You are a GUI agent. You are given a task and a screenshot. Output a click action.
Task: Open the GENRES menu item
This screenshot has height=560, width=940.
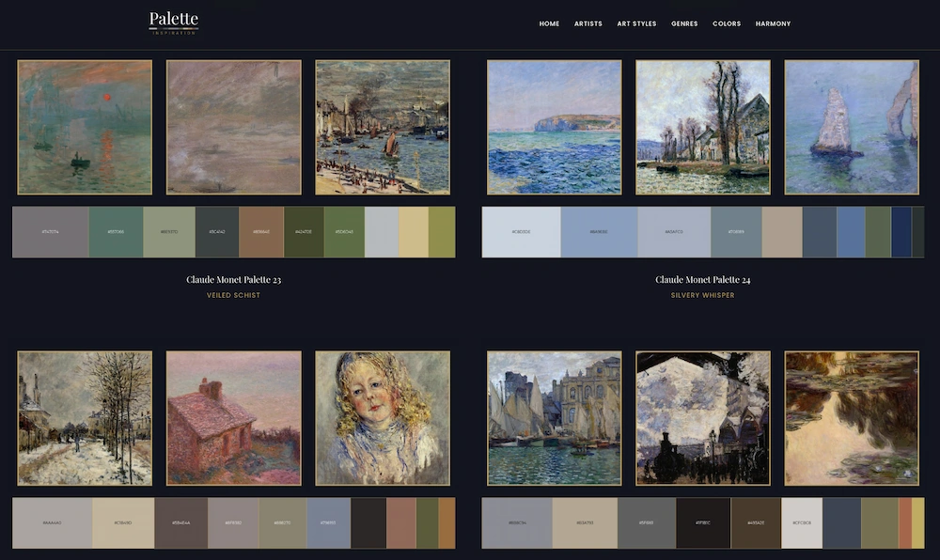(x=684, y=23)
